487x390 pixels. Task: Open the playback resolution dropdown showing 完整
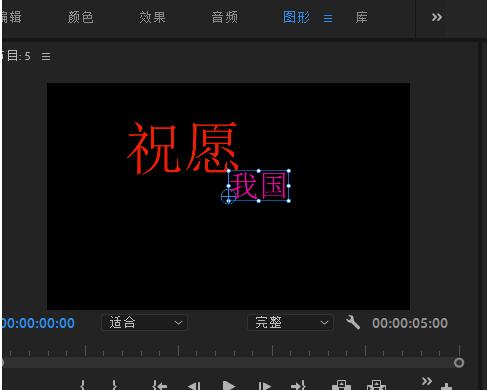click(290, 323)
